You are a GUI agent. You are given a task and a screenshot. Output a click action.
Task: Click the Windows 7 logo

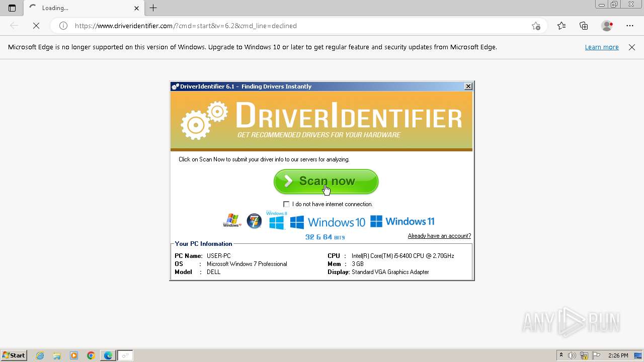pos(254,221)
